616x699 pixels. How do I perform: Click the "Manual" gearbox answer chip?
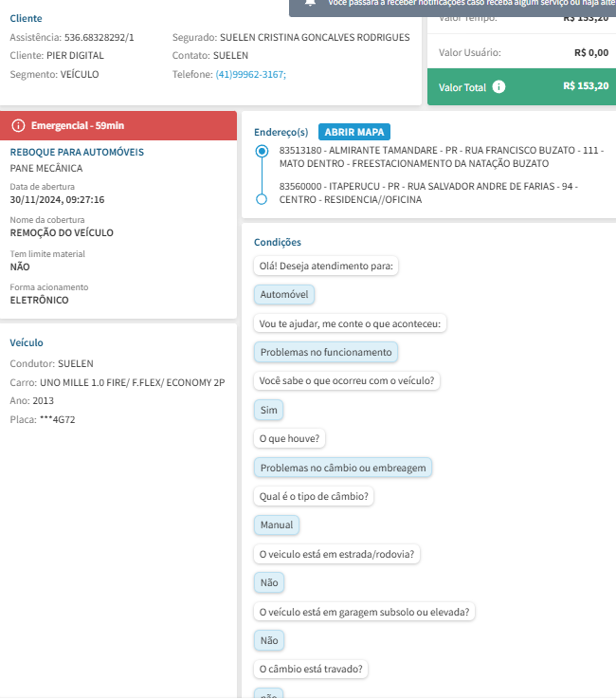click(277, 524)
